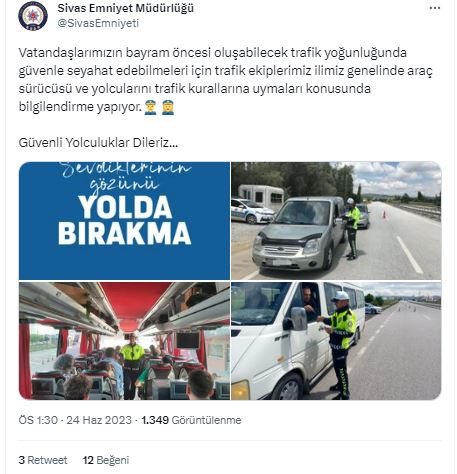
Task: Open Sivas Emniyet Müdürlüğü profile avatar
Action: pos(33,16)
